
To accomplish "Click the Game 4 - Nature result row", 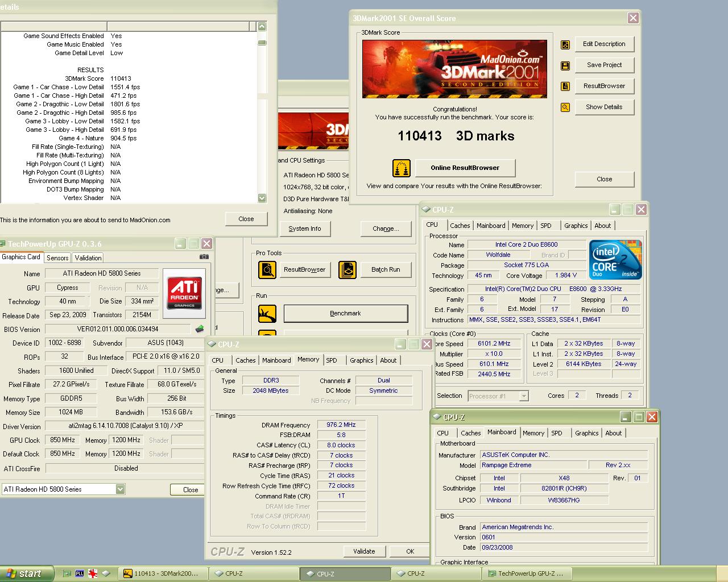I will [x=98, y=138].
